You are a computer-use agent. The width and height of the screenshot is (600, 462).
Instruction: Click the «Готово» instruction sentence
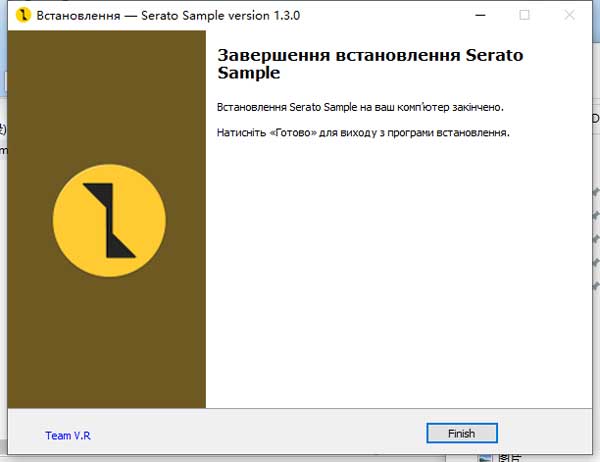coord(363,132)
